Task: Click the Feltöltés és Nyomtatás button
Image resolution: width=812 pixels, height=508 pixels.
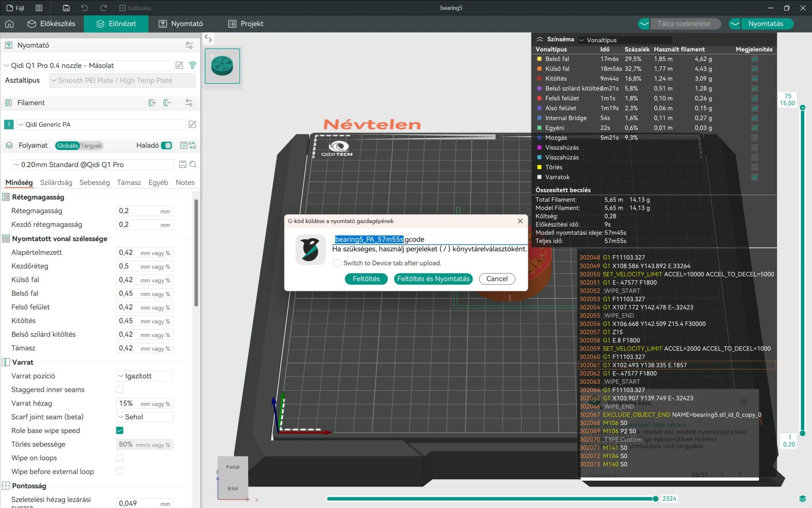Action: point(433,279)
